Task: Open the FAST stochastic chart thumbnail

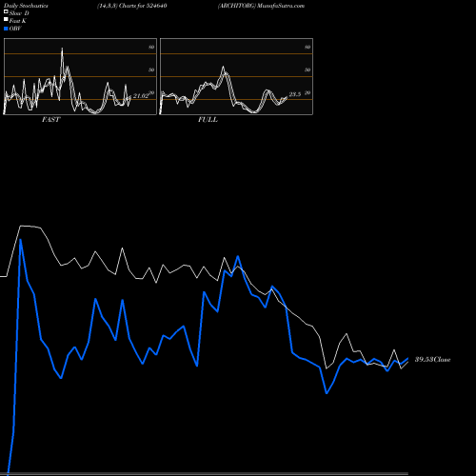Action: (x=80, y=76)
